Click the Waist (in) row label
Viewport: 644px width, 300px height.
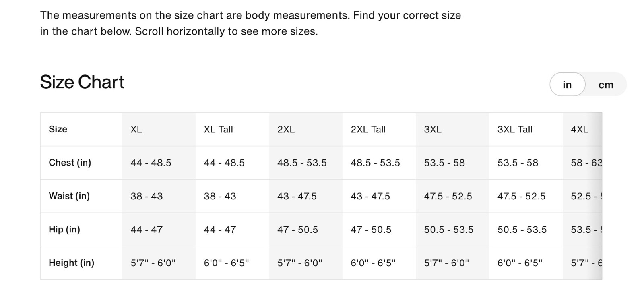(69, 196)
